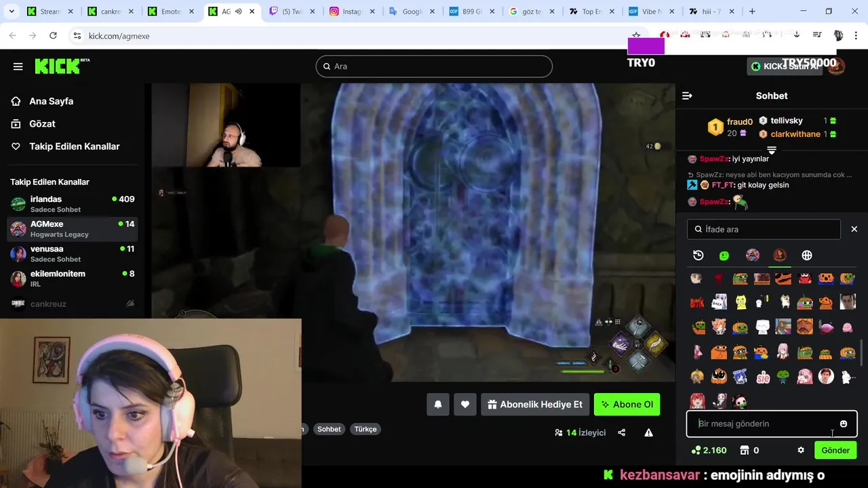Viewport: 868px width, 488px height.
Task: Report the stream with warning triangle icon
Action: click(x=649, y=432)
